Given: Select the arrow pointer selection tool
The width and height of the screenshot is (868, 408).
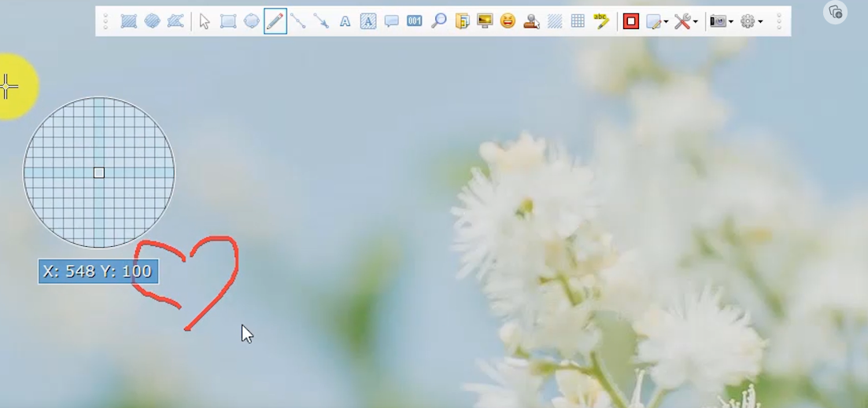Looking at the screenshot, I should point(205,22).
